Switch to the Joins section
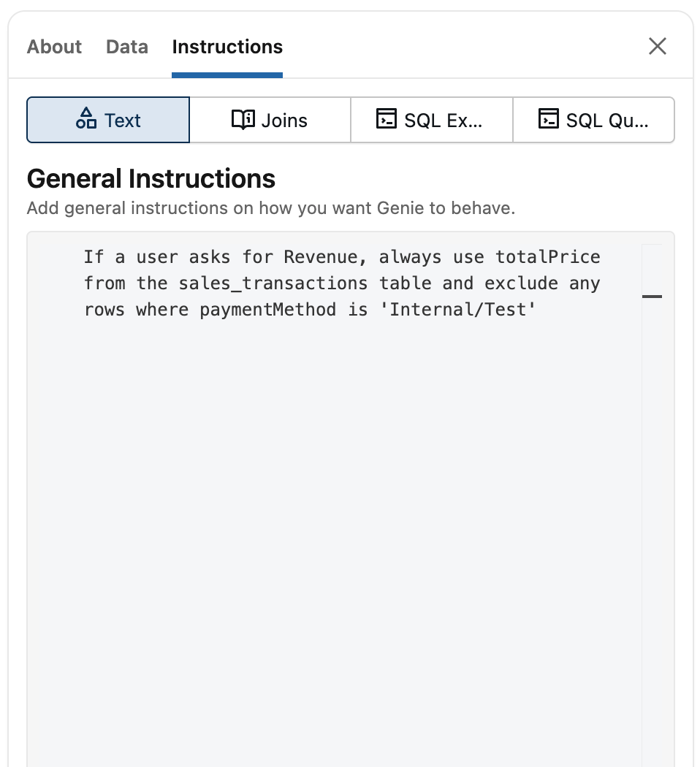 click(270, 119)
